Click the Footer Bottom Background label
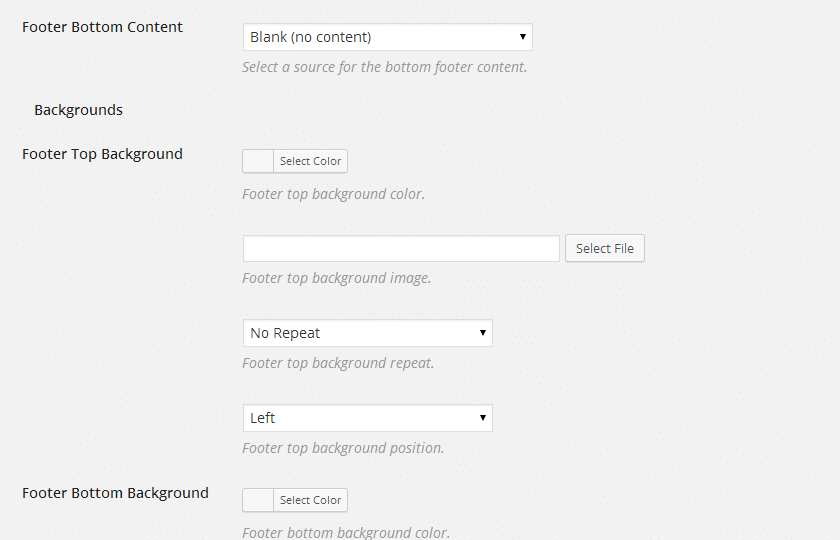This screenshot has width=840, height=540. click(x=115, y=493)
